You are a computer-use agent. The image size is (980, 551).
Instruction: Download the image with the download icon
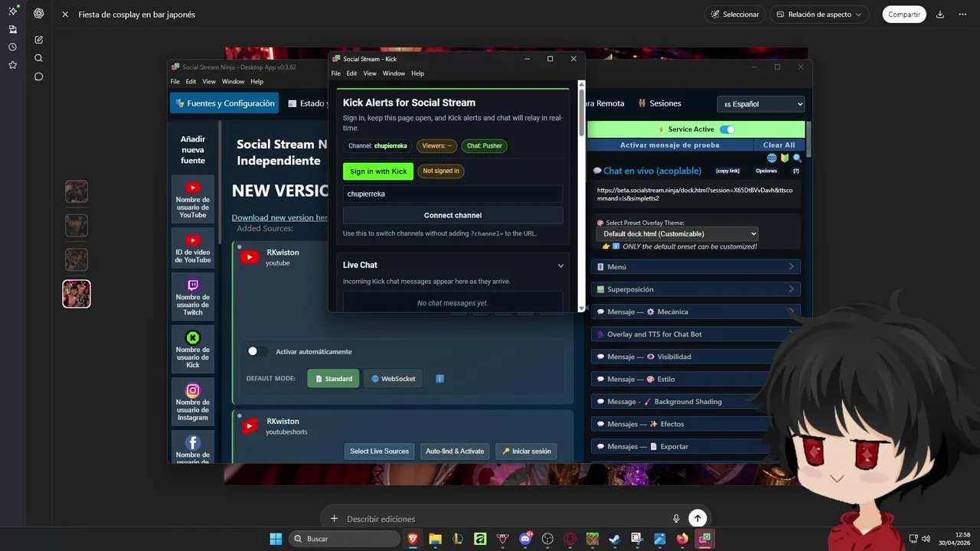940,15
